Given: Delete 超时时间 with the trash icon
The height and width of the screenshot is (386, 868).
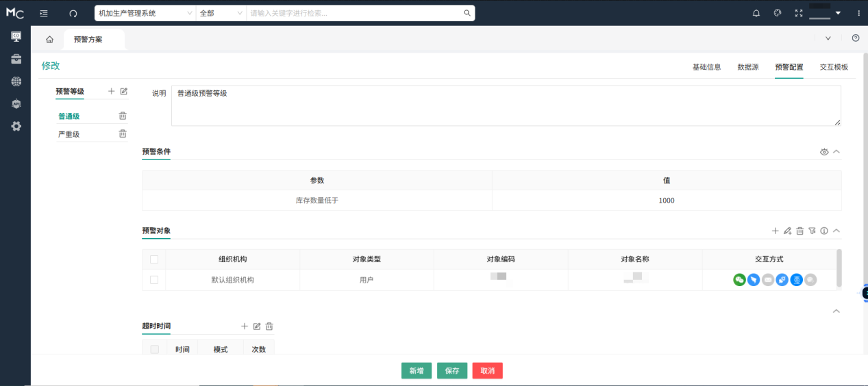Looking at the screenshot, I should click(x=269, y=326).
